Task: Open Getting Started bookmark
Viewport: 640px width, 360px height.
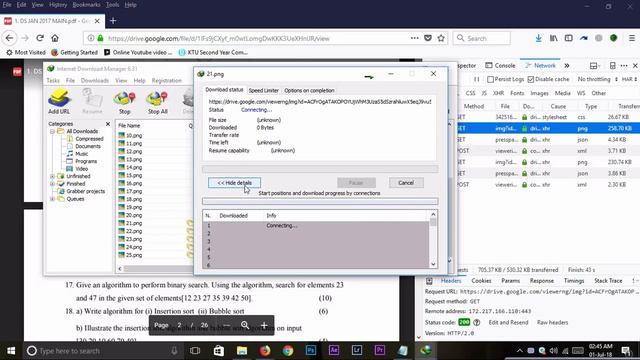Action: tap(75, 52)
